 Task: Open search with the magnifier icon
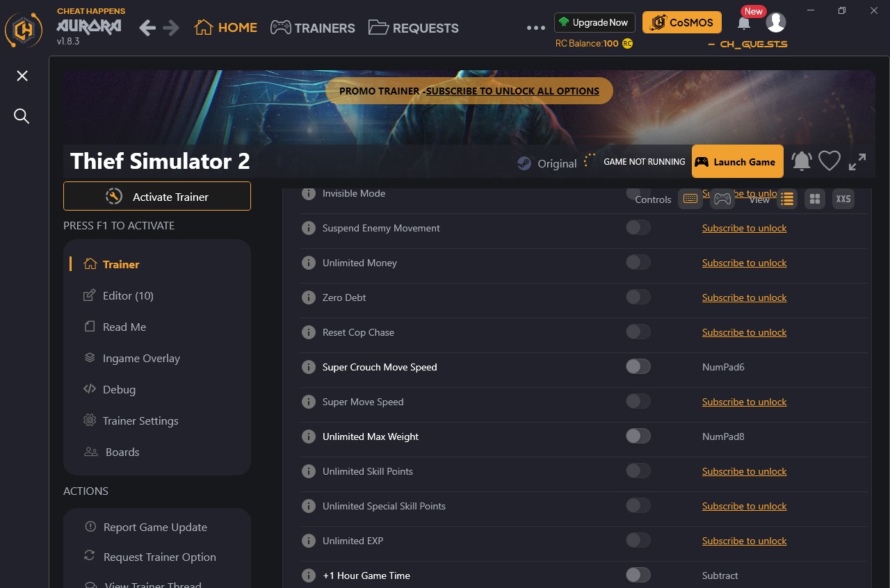[x=22, y=116]
